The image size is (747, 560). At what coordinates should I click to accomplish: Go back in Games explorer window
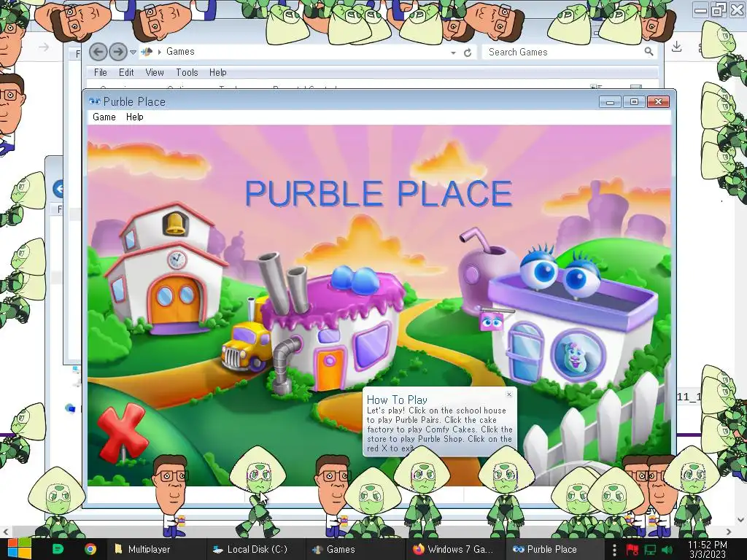coord(98,52)
